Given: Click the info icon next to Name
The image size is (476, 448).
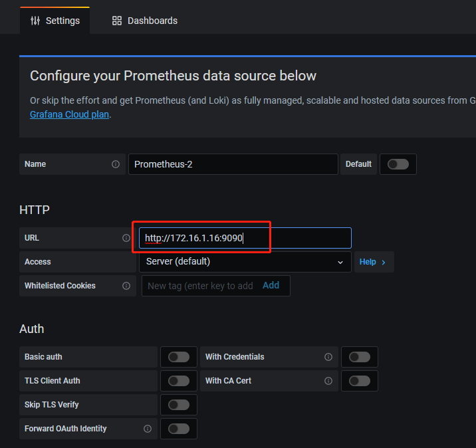Looking at the screenshot, I should [x=116, y=164].
